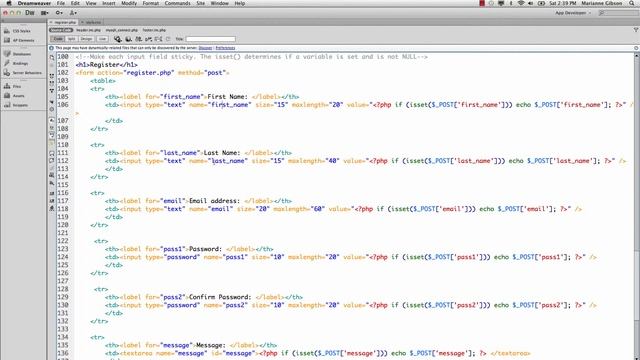The image size is (640, 360).
Task: Click the Expand All coding toolbar icon
Action: [52, 91]
